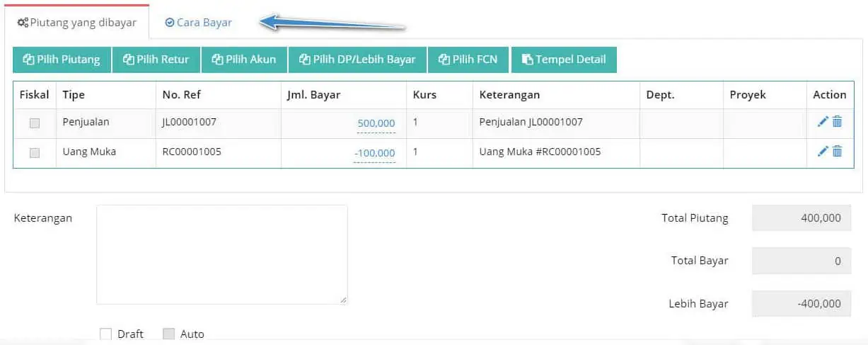Edit the Uang Muka RC00001005 row pencil icon
The width and height of the screenshot is (868, 345).
822,151
